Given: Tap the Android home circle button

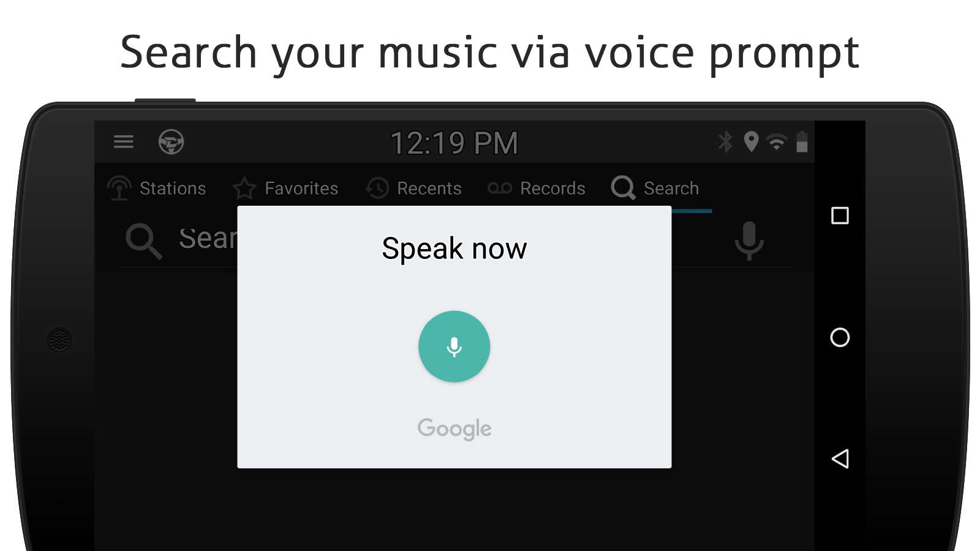Looking at the screenshot, I should click(840, 337).
